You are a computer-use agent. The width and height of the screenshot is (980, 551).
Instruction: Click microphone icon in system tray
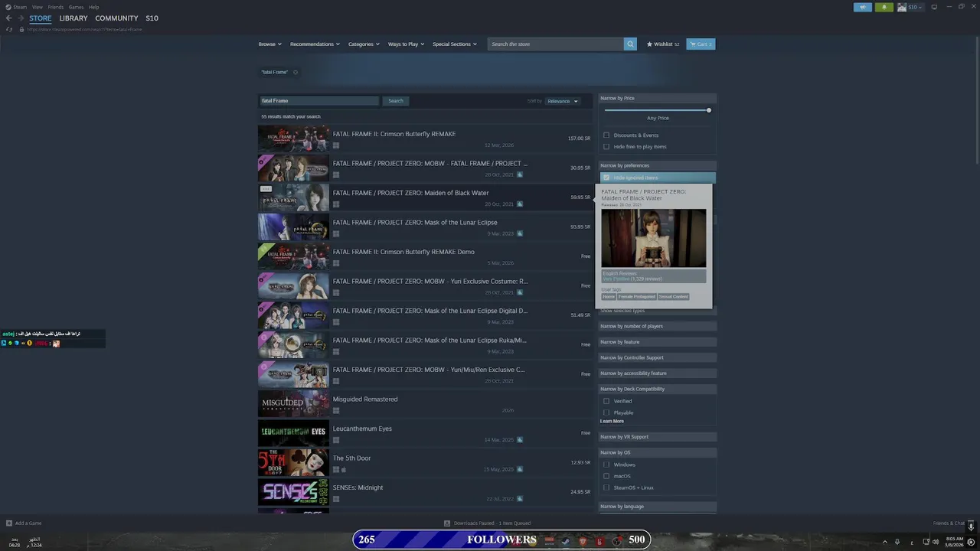tap(897, 542)
